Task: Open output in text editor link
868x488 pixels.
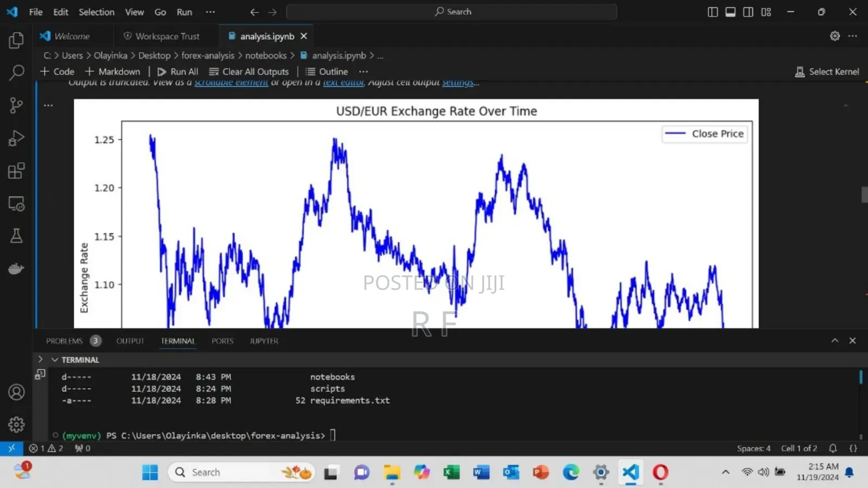Action: 343,83
